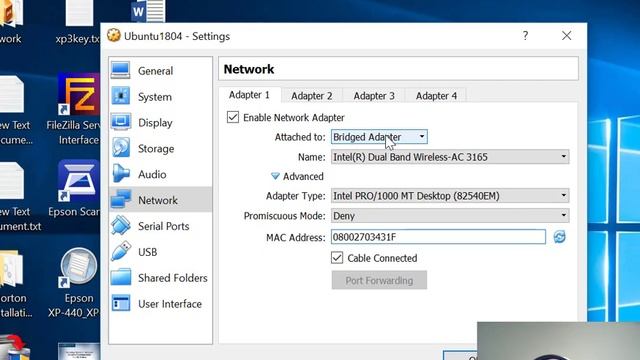This screenshot has width=640, height=360.
Task: Open the USB settings label
Action: click(x=147, y=252)
